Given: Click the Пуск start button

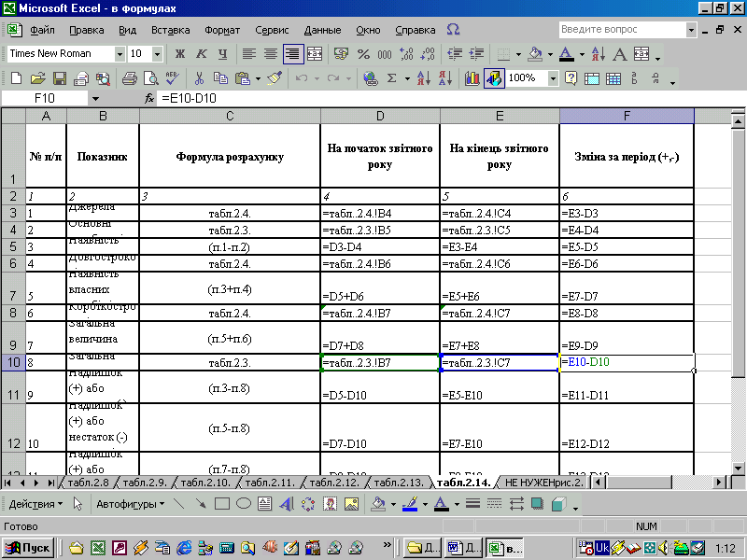Looking at the screenshot, I should [x=30, y=547].
